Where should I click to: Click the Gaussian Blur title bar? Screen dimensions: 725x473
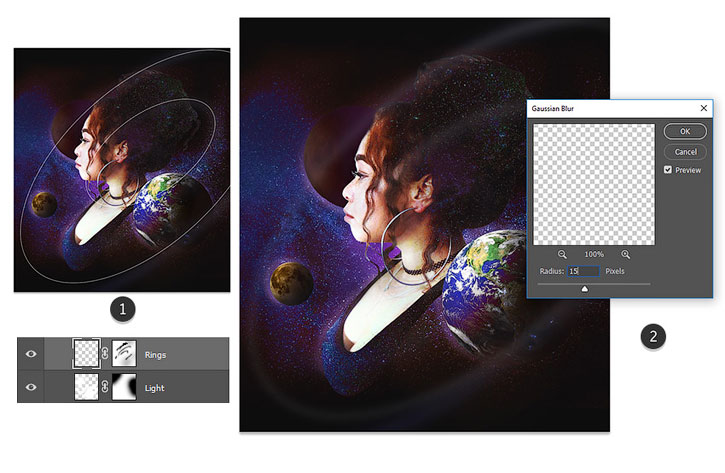point(620,108)
